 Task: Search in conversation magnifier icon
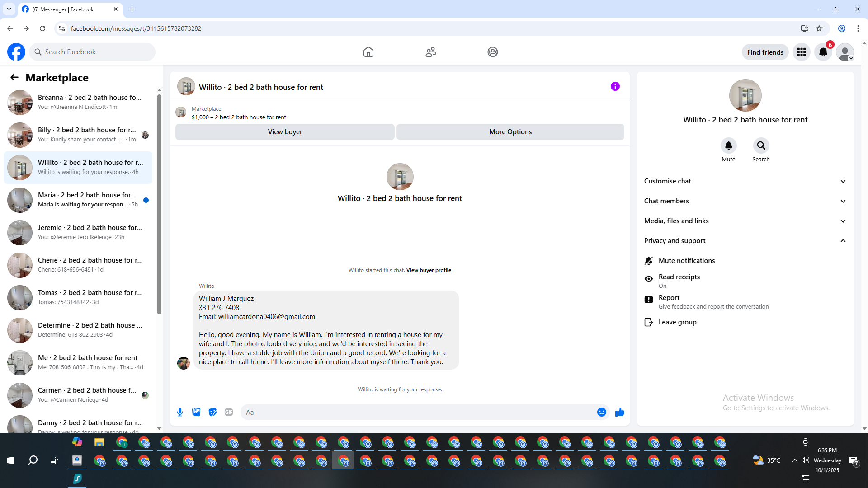click(x=761, y=145)
